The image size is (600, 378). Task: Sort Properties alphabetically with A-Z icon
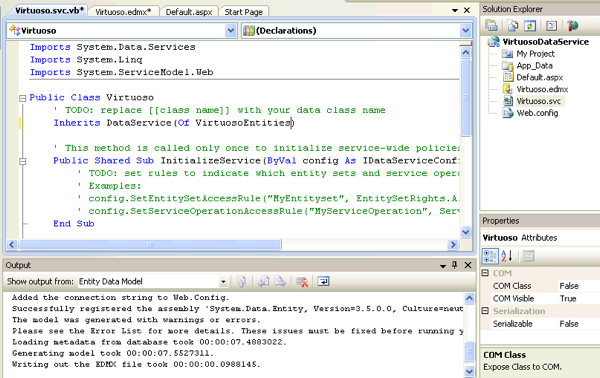point(507,256)
